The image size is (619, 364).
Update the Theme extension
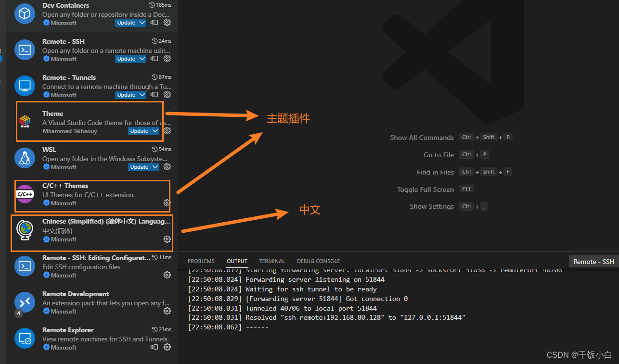click(x=139, y=131)
